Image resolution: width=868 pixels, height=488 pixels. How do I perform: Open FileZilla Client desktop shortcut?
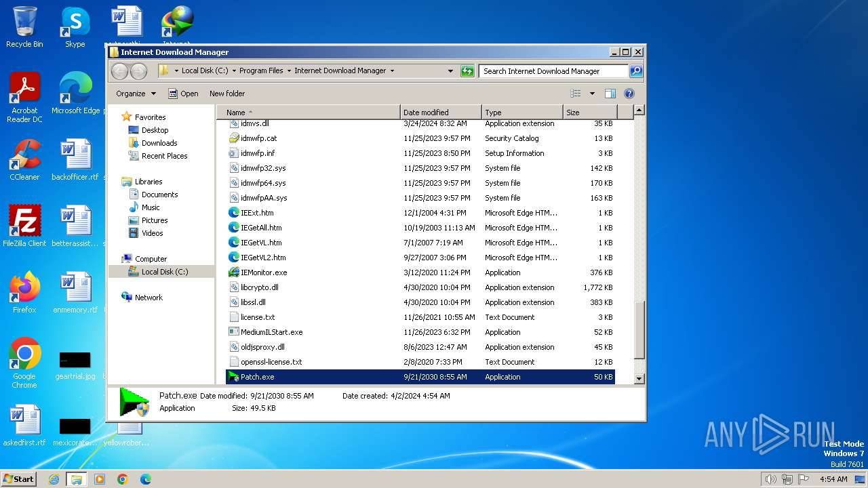(x=24, y=226)
